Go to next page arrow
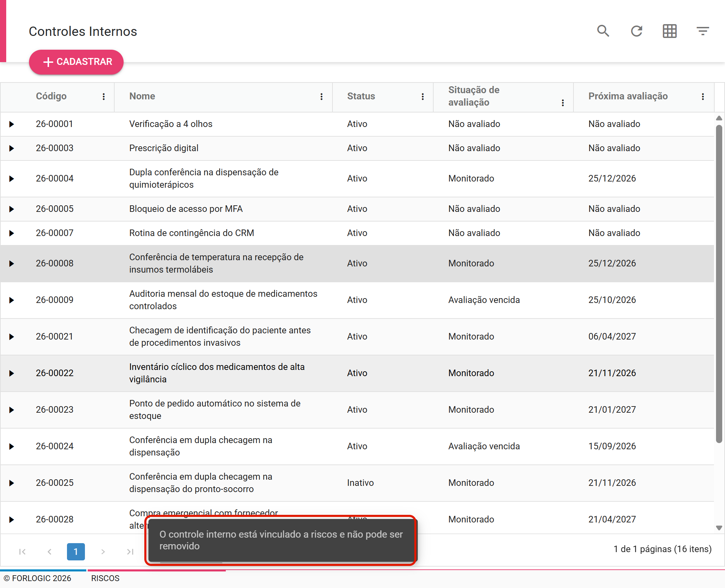This screenshot has height=588, width=725. click(103, 552)
